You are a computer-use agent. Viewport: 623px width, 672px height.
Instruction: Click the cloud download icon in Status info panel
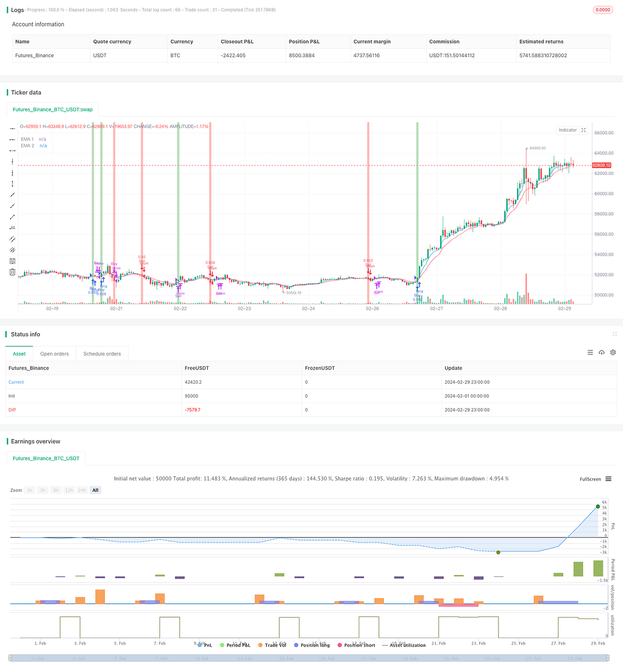click(x=602, y=352)
